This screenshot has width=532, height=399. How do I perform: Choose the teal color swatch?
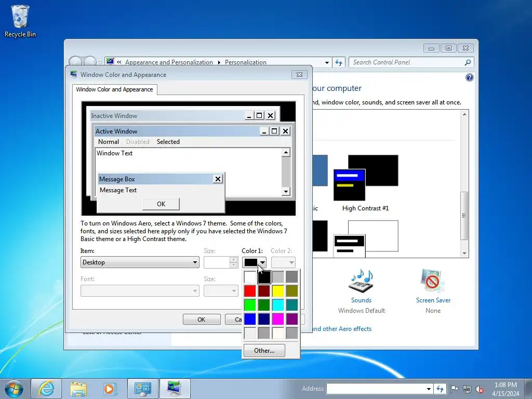[x=292, y=304]
